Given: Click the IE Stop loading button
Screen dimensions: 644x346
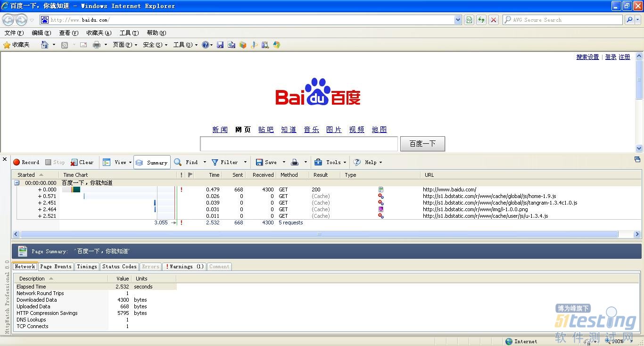Looking at the screenshot, I should (x=494, y=20).
